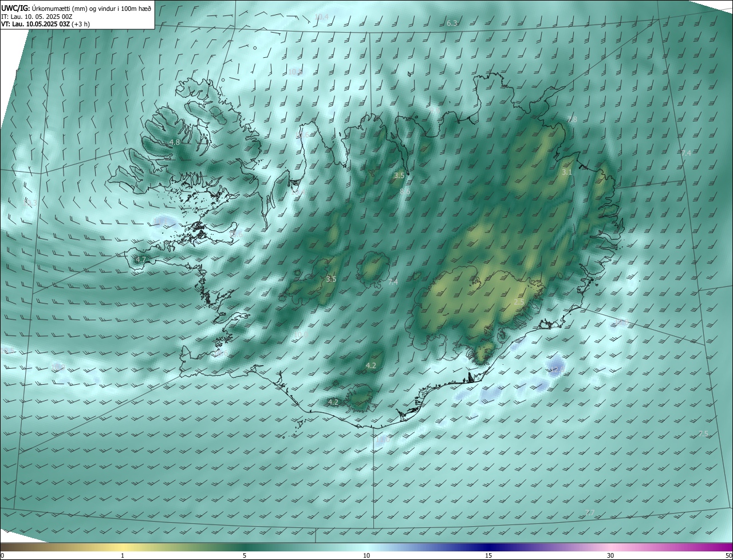Image resolution: width=733 pixels, height=560 pixels.
Task: Click the colour scale label 50
Action: click(x=728, y=555)
